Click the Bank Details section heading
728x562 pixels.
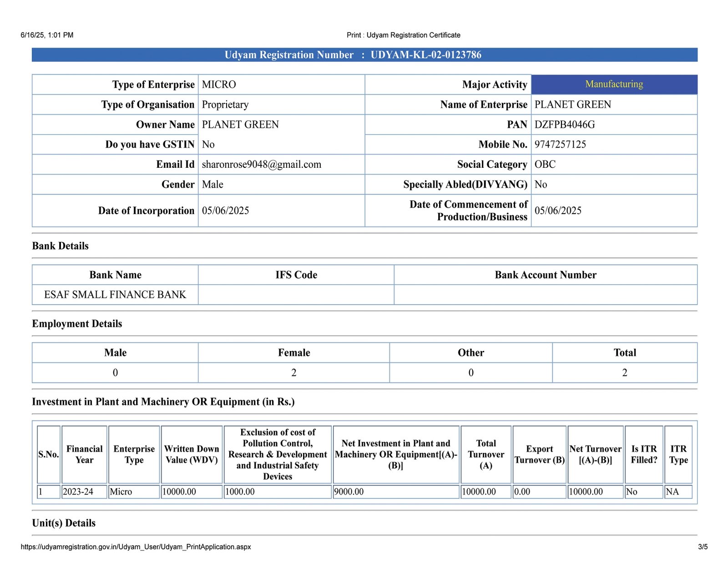[x=61, y=246]
